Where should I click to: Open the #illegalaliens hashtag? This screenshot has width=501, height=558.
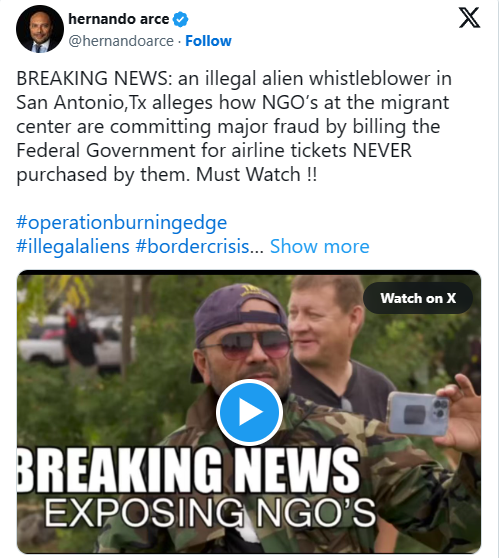(73, 246)
